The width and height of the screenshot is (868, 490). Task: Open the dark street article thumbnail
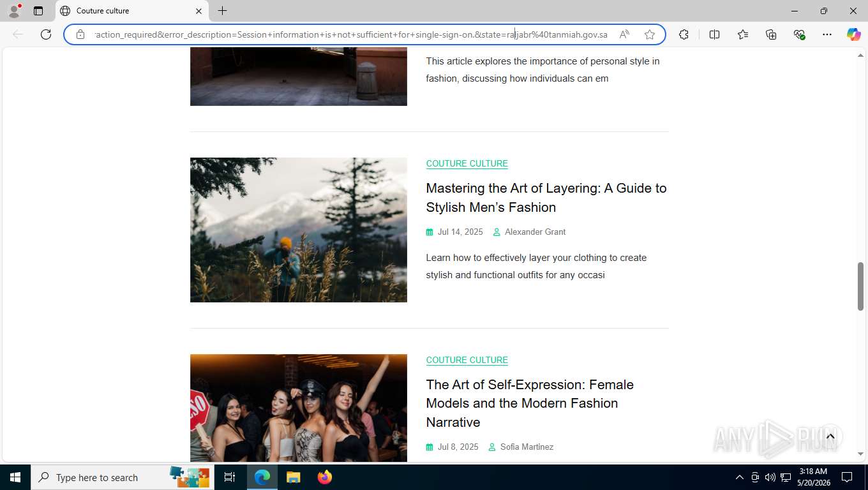[x=299, y=77]
